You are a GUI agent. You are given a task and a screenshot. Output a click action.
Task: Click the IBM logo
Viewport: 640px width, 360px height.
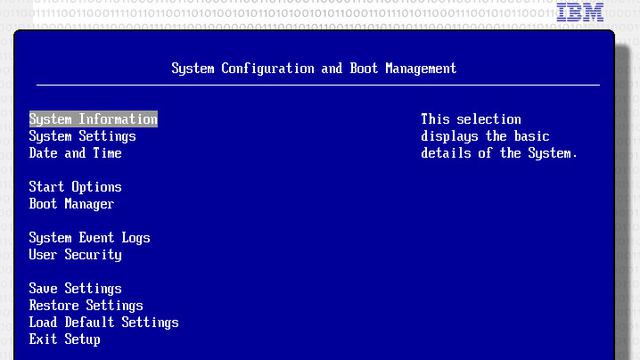pyautogui.click(x=580, y=12)
